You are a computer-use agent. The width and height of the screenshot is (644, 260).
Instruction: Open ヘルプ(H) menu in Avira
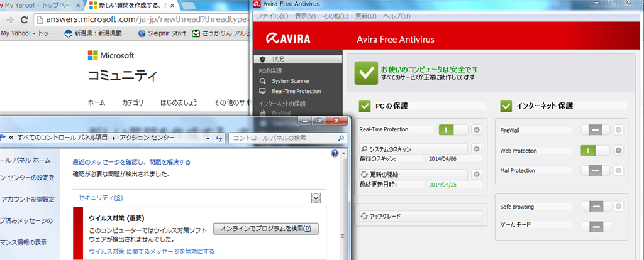click(396, 16)
